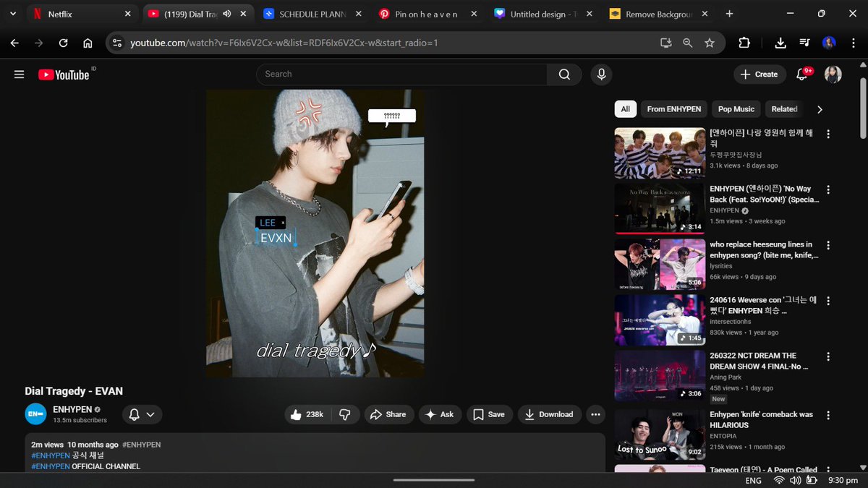Click the Ask button
This screenshot has height=488, width=868.
440,414
